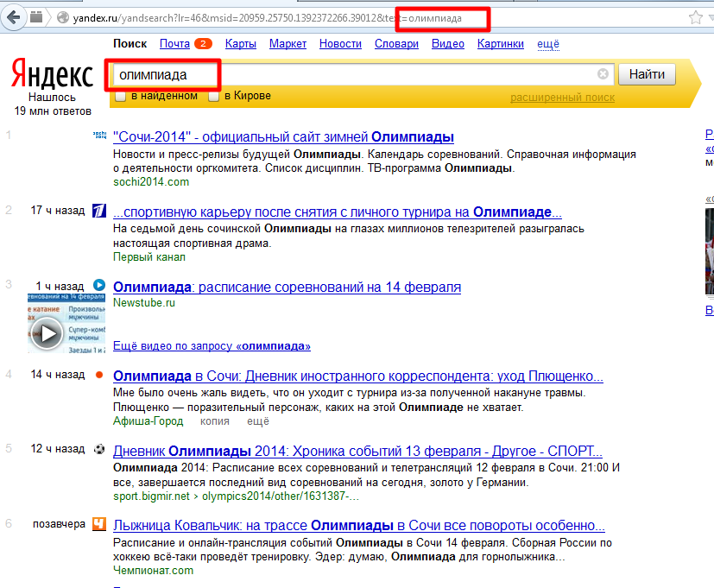Click the Чемпионат.com source link
Screen dimensions: 714x588
tap(154, 570)
